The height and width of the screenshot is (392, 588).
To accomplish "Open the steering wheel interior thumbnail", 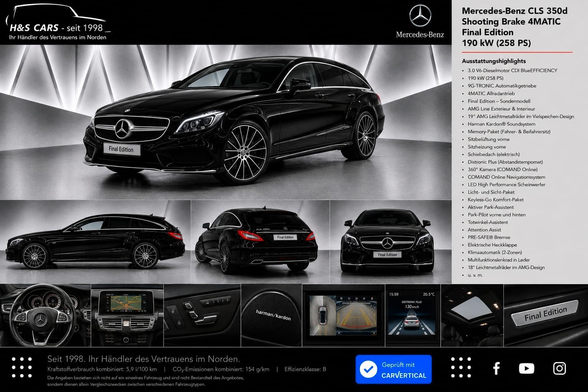I will tap(45, 315).
